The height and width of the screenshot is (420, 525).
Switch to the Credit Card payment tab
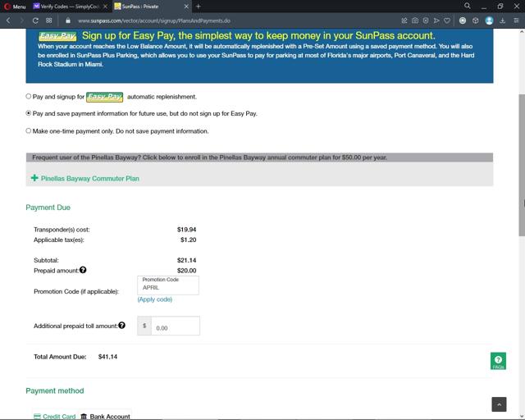coord(55,417)
